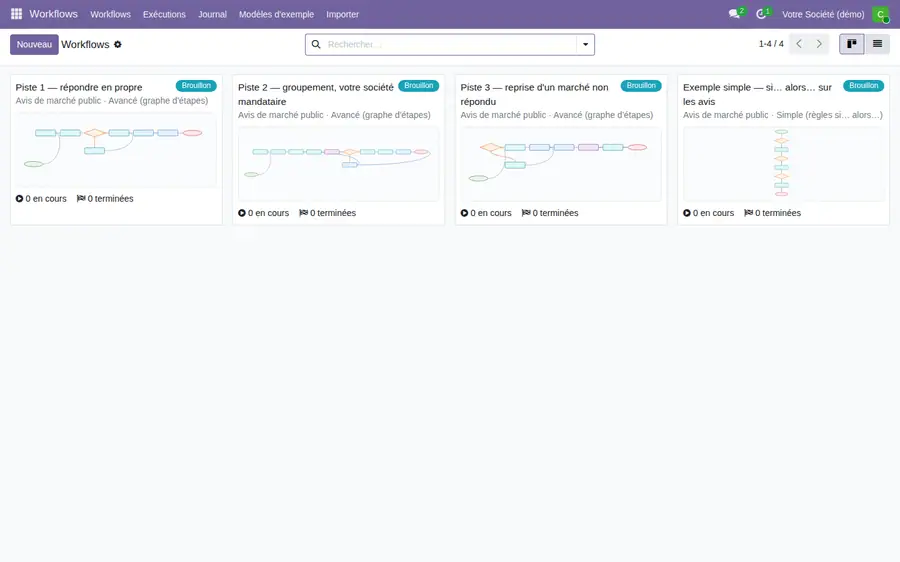The width and height of the screenshot is (900, 562).
Task: Click the finish flag icon on Exemple simple
Action: point(748,213)
